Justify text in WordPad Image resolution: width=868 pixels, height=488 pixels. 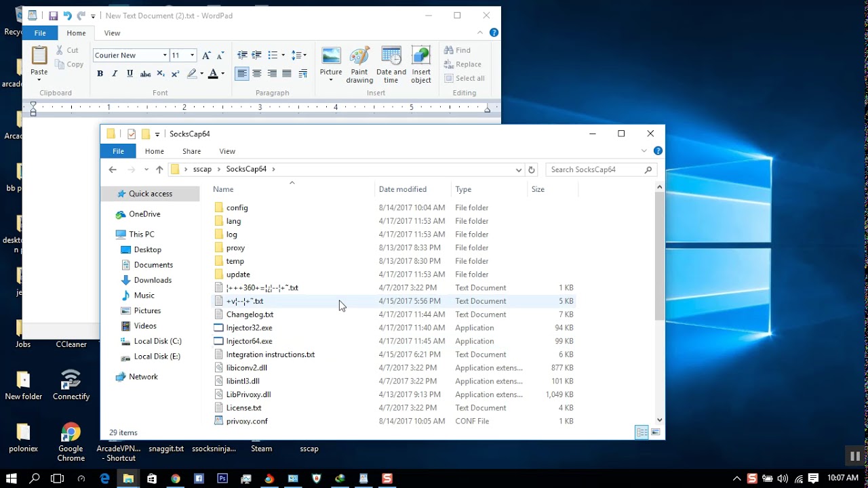(287, 74)
